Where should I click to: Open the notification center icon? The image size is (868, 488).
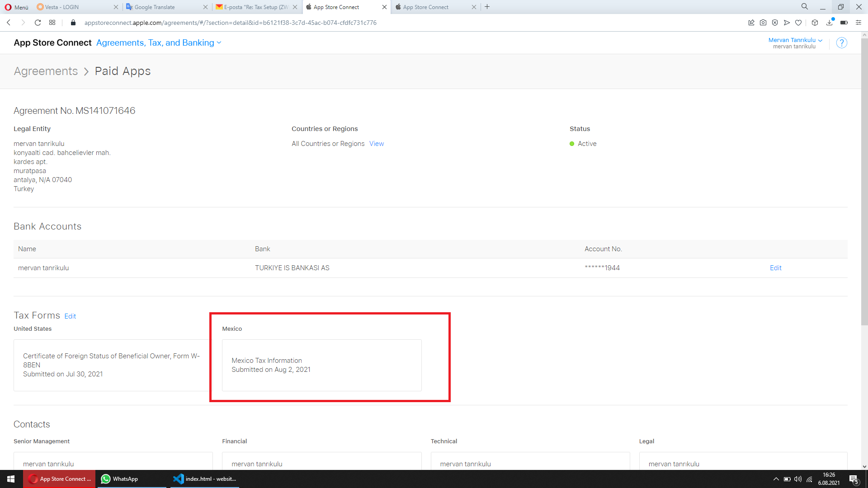(854, 479)
